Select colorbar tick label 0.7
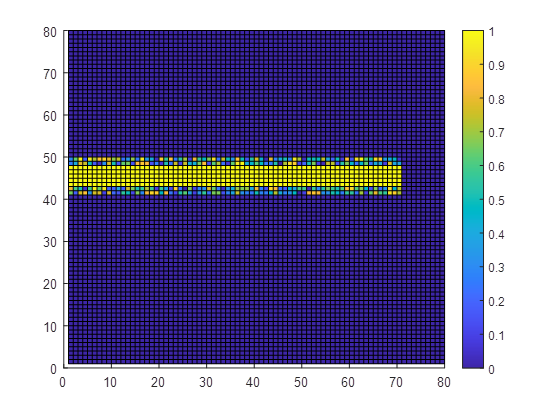Screen dimensions: 558x414 [496, 133]
